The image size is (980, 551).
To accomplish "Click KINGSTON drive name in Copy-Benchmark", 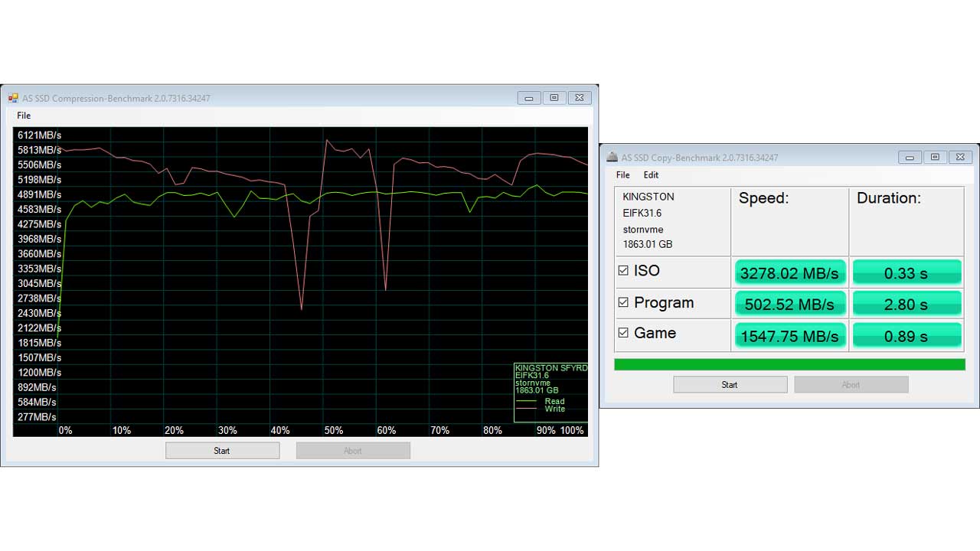I will (x=648, y=197).
